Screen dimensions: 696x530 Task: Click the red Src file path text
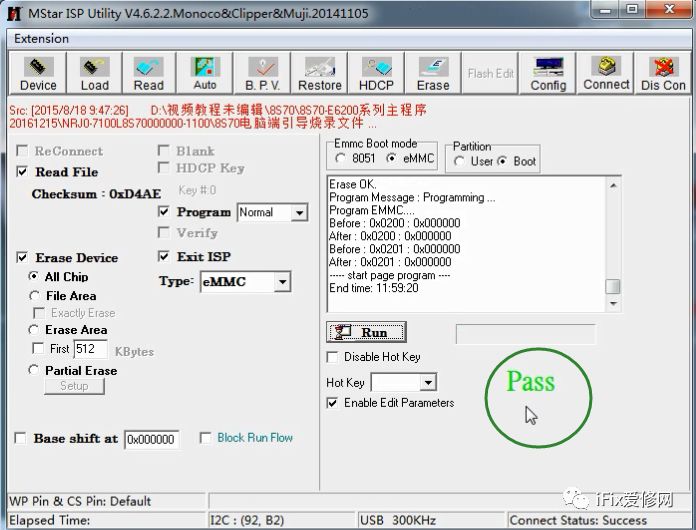pyautogui.click(x=218, y=116)
